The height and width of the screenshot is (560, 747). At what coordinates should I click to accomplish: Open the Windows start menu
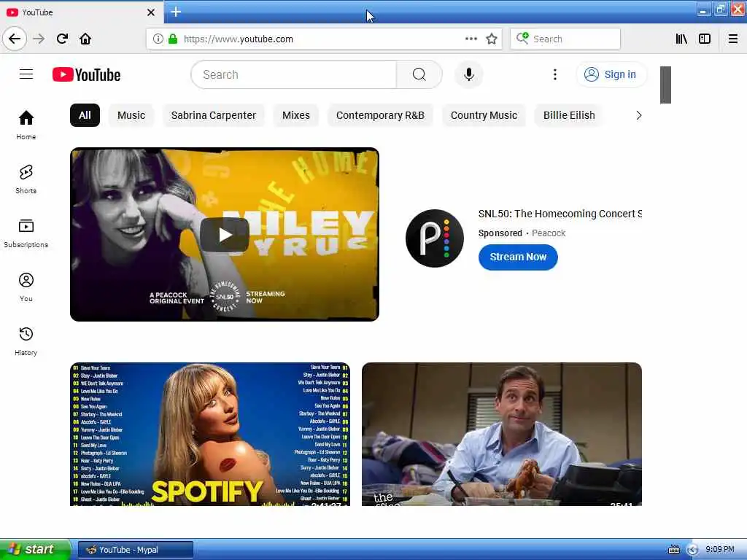(x=34, y=550)
